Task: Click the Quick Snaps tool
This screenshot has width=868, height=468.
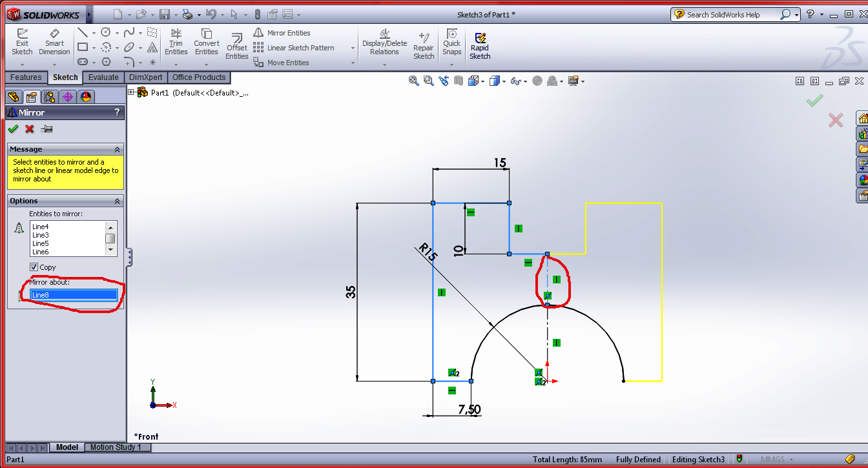Action: 452,43
